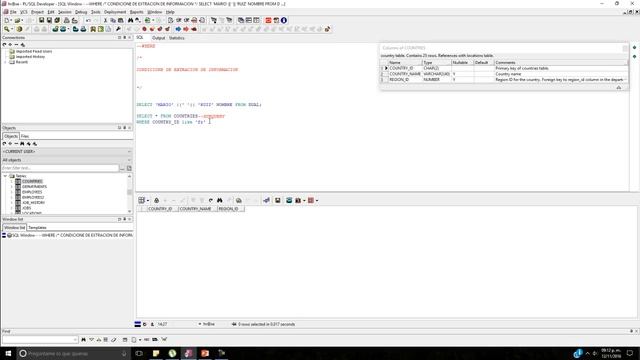640x360 pixels.
Task: Open the PowerPoint app in the taskbar
Action: [x=205, y=353]
